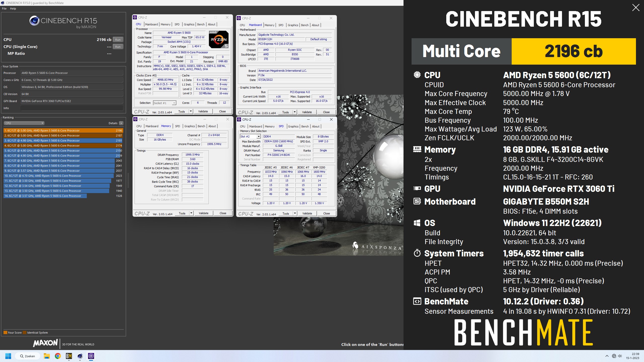Close the BenchMate result overlay with X
The height and width of the screenshot is (362, 644).
tap(636, 8)
